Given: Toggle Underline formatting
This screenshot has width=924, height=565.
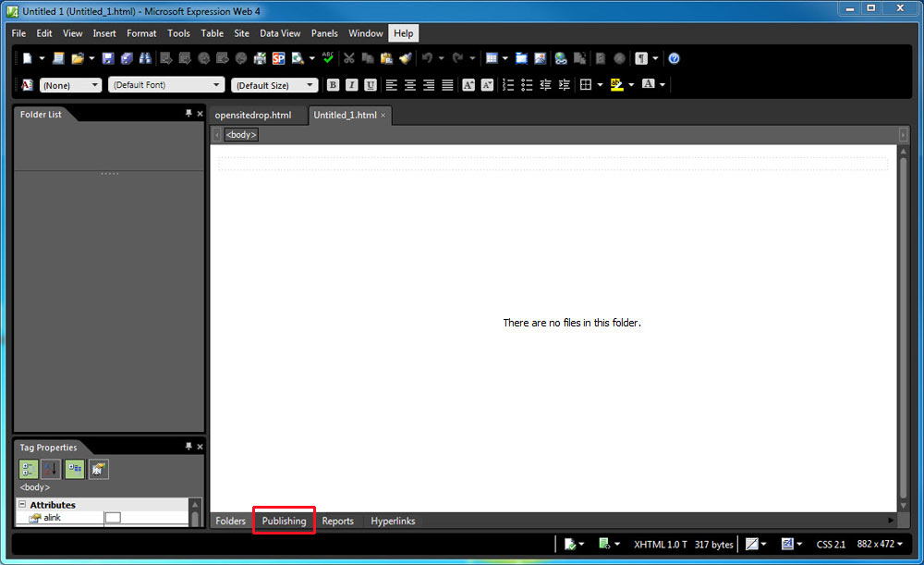Looking at the screenshot, I should [371, 85].
